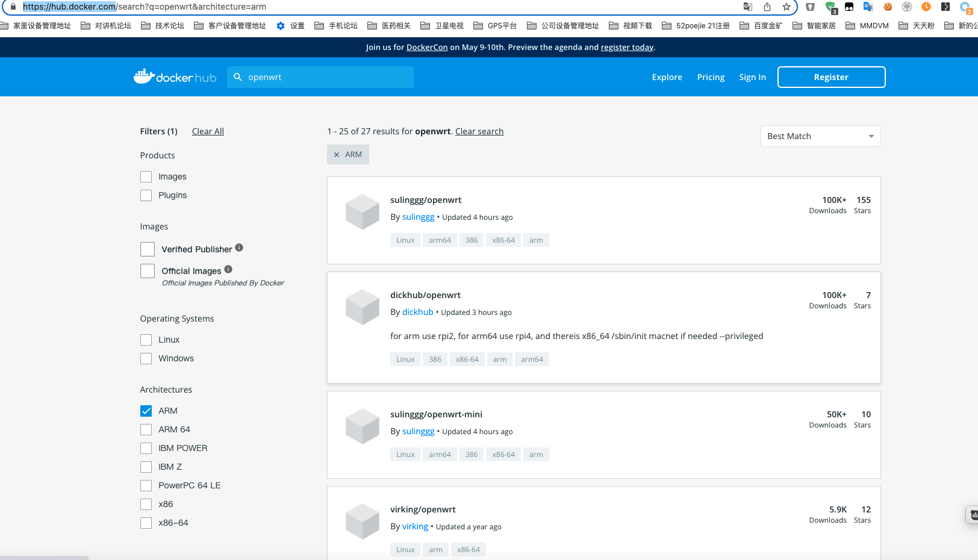Open the Official Images info icon

tap(228, 269)
